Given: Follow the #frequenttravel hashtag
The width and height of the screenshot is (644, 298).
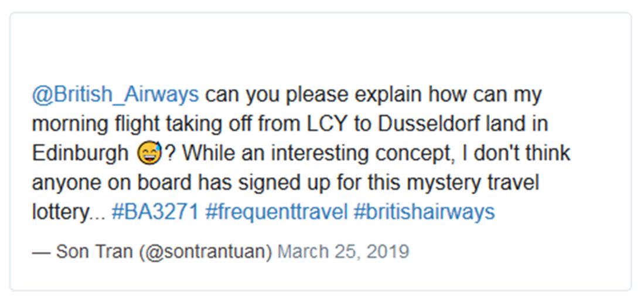Looking at the screenshot, I should [x=277, y=212].
